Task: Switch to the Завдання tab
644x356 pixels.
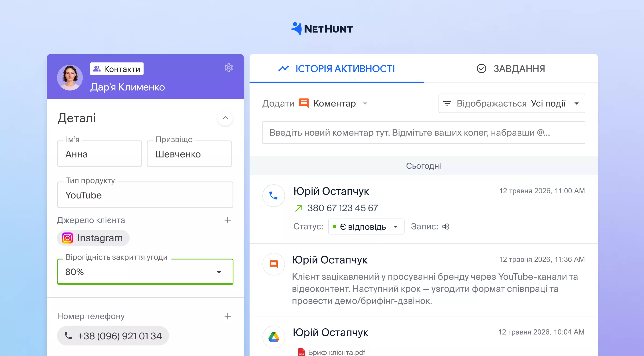Action: [511, 69]
